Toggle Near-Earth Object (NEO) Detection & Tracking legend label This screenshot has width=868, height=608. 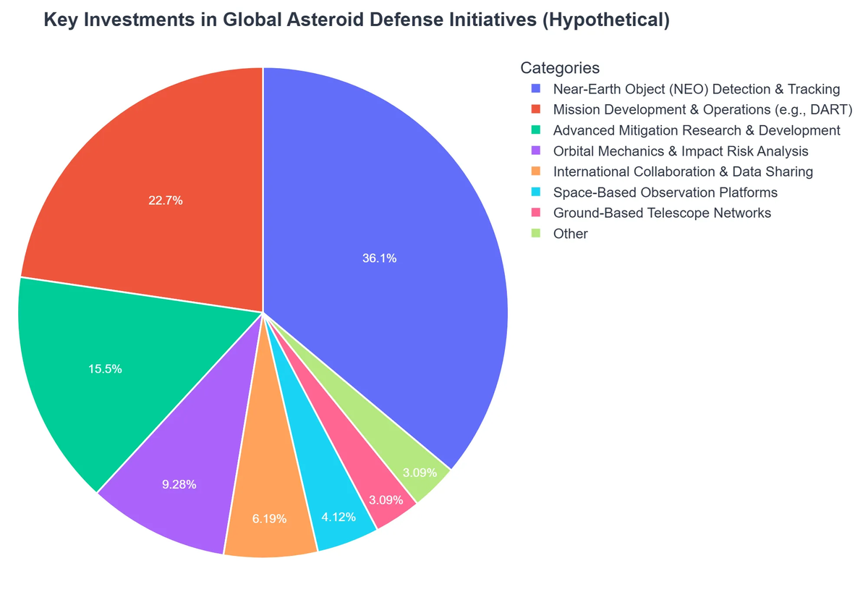click(696, 89)
